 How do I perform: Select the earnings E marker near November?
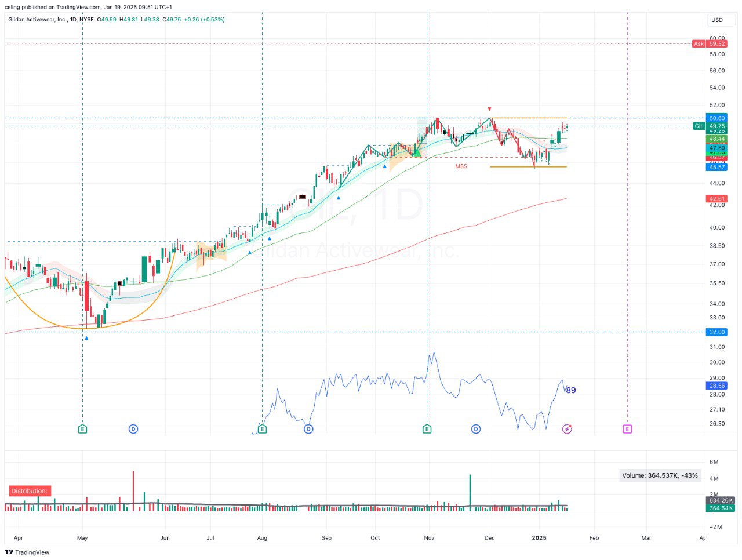coord(427,429)
